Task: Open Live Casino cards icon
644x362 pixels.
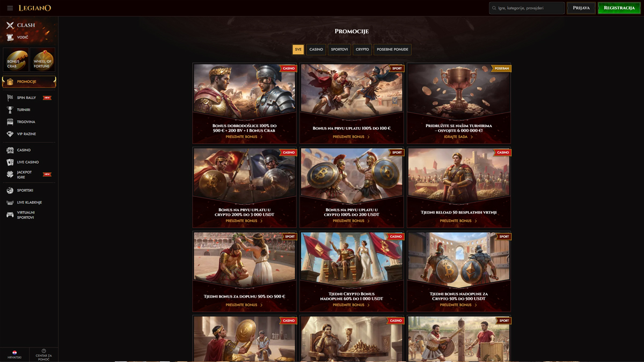Action: (10, 162)
